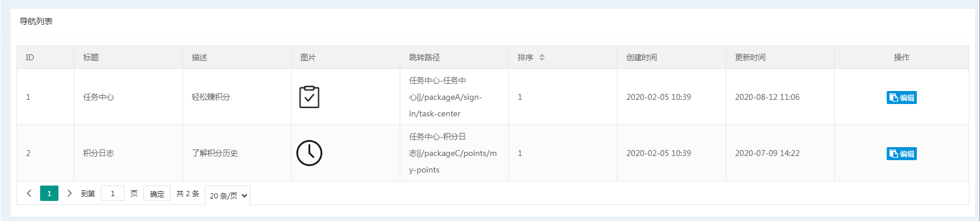The width and height of the screenshot is (980, 221).
Task: Click the clock image for 积分日志
Action: click(x=309, y=153)
